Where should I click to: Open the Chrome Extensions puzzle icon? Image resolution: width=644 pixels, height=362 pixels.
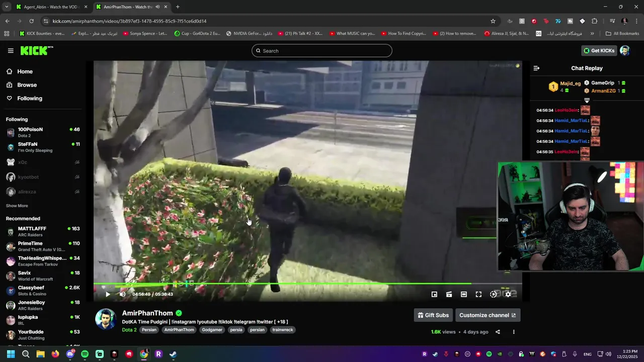click(594, 21)
